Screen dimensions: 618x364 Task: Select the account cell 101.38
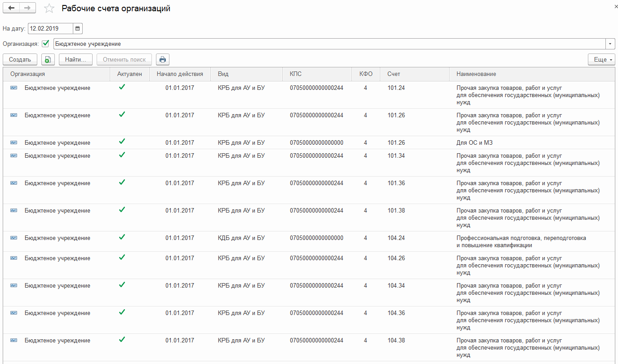click(396, 211)
